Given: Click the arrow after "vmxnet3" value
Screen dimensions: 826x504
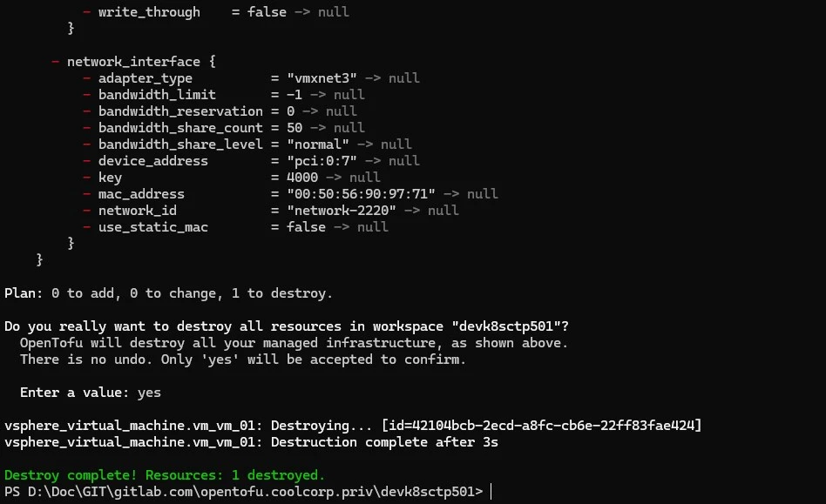Looking at the screenshot, I should [373, 77].
